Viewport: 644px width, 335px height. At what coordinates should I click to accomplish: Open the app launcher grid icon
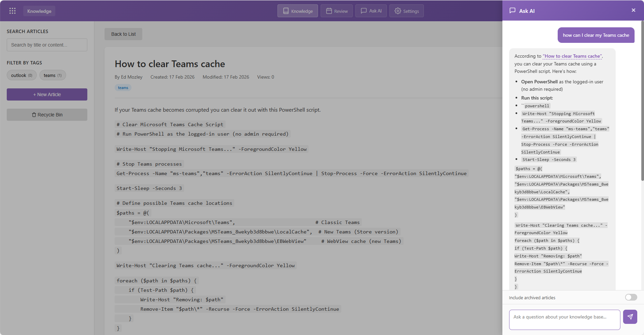(12, 11)
